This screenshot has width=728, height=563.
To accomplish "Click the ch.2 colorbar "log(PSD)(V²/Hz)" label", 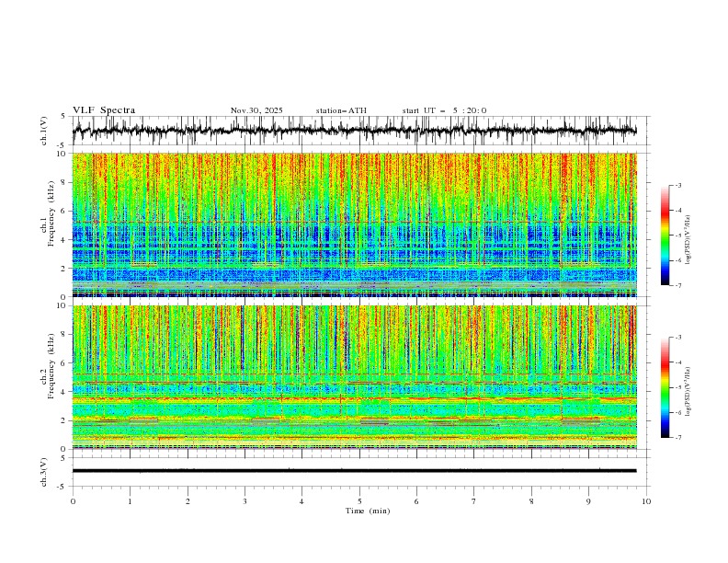I will (x=688, y=391).
